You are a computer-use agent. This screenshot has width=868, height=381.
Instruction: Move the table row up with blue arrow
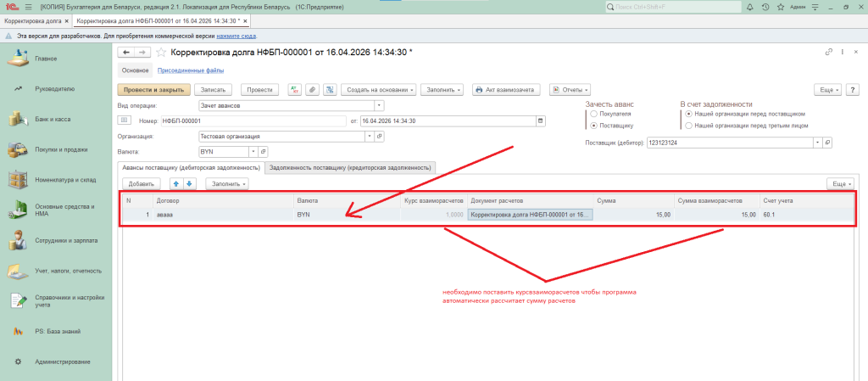176,183
